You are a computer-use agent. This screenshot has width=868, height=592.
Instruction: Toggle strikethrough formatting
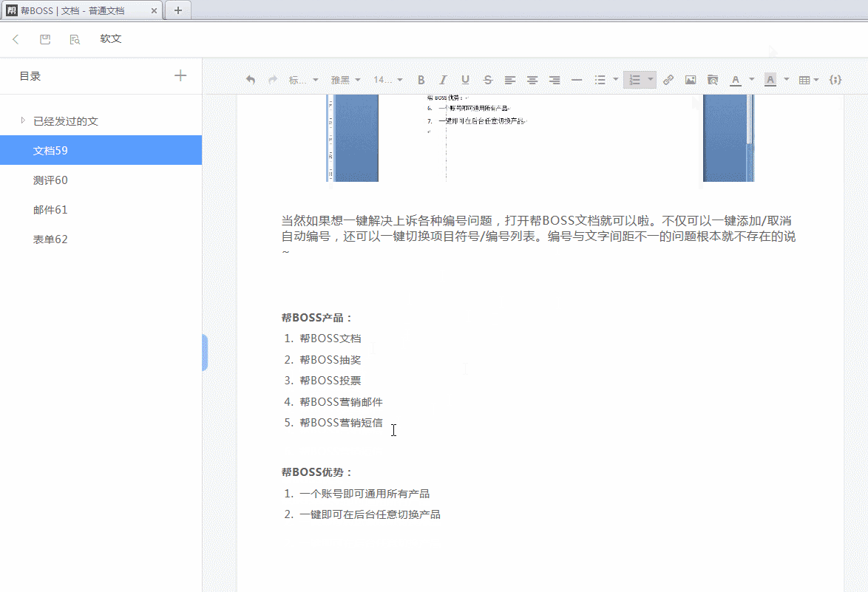point(487,79)
